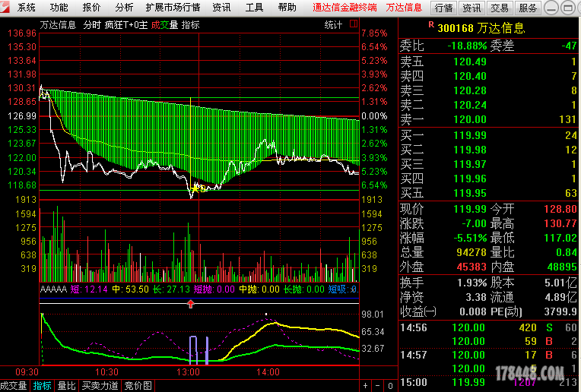
Task: Click the 买五 price 119.95
Action: point(470,193)
